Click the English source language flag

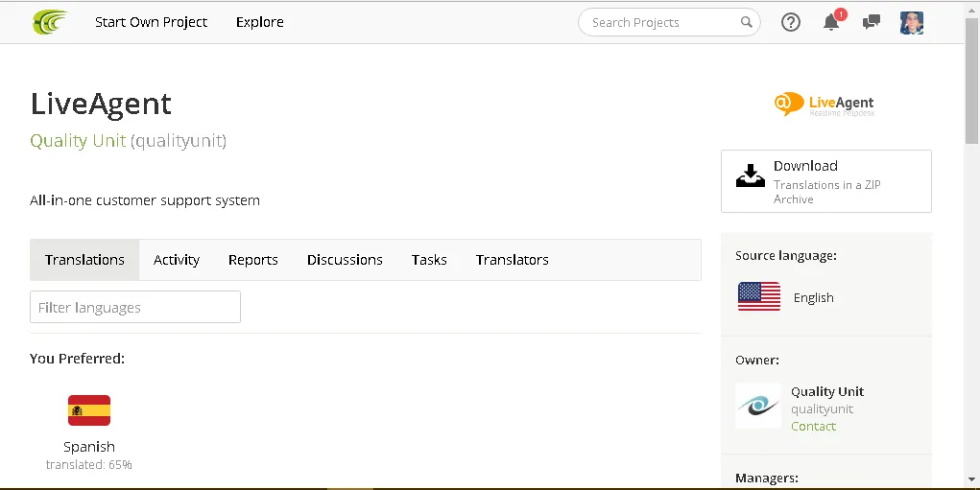click(x=759, y=297)
